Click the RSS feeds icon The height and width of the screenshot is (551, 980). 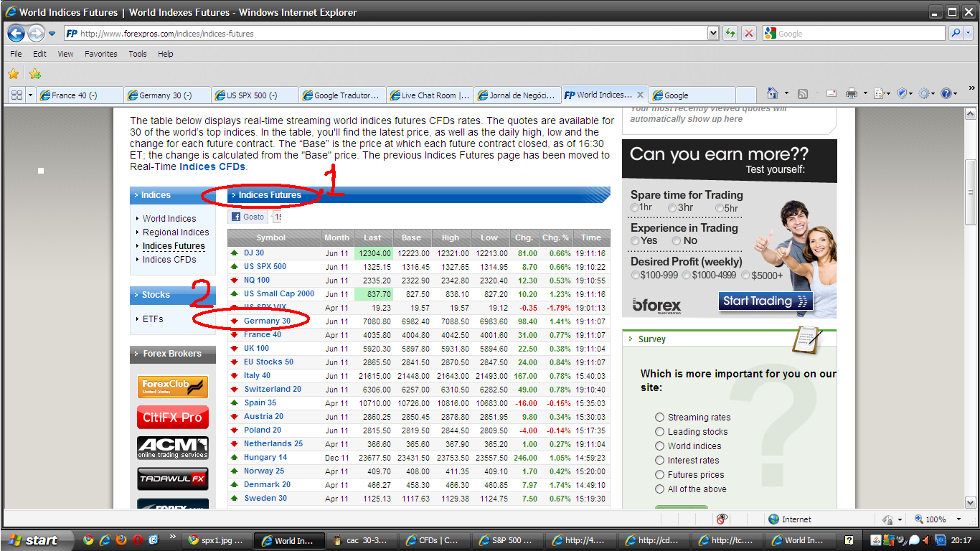click(803, 93)
